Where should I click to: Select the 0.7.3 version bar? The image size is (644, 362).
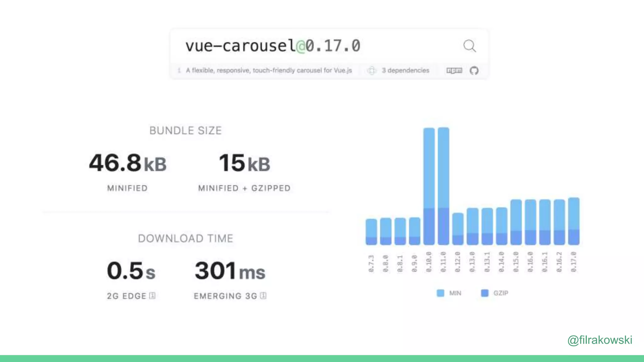point(371,232)
